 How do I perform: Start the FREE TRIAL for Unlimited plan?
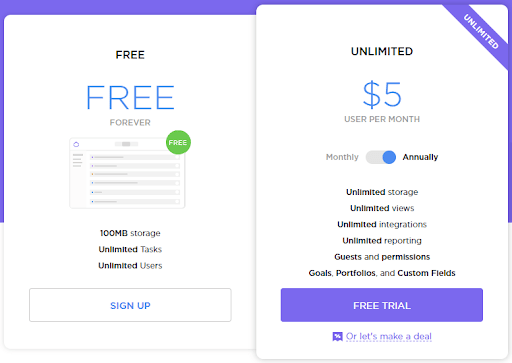(x=382, y=305)
